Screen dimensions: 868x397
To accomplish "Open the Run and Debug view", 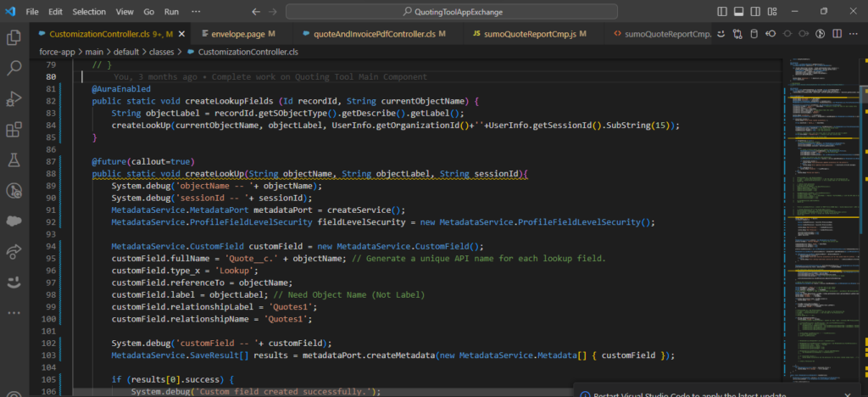I will coord(14,98).
